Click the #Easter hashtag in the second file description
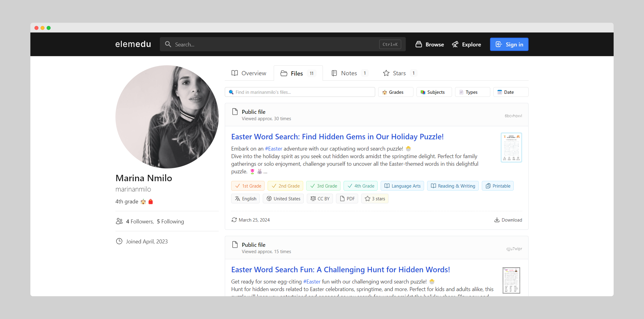Image resolution: width=644 pixels, height=319 pixels. [312, 282]
